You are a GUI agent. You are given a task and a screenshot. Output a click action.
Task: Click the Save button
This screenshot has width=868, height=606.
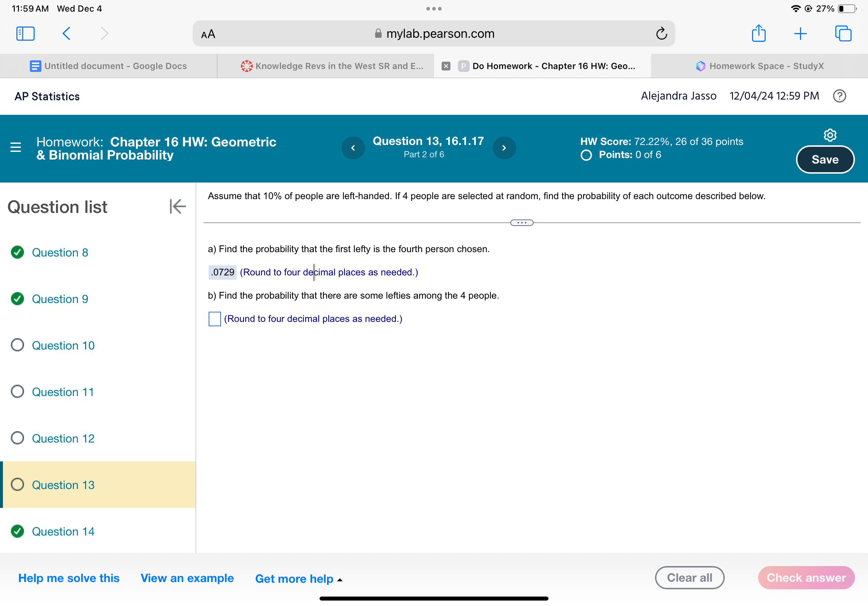point(824,159)
